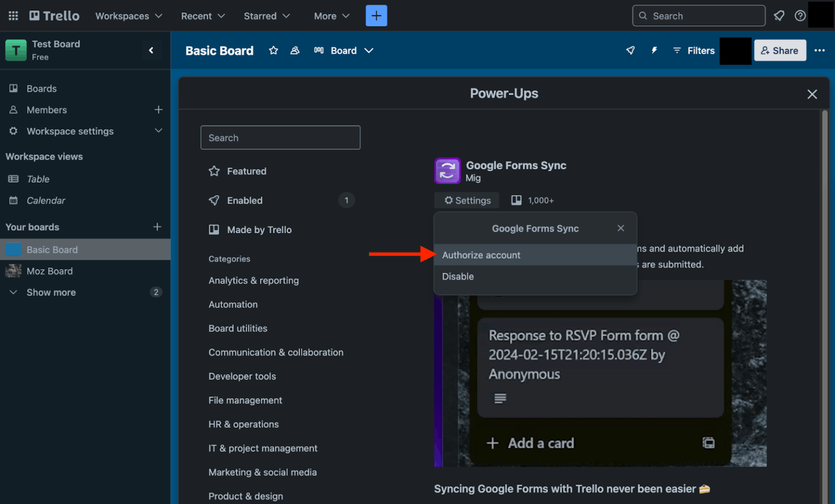Click the Google Forms Sync power-up logo

pyautogui.click(x=447, y=171)
